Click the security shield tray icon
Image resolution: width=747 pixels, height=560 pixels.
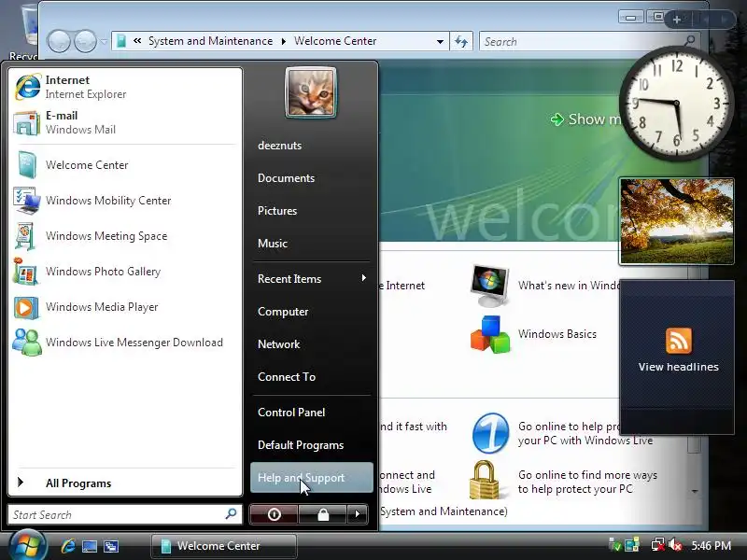point(615,545)
